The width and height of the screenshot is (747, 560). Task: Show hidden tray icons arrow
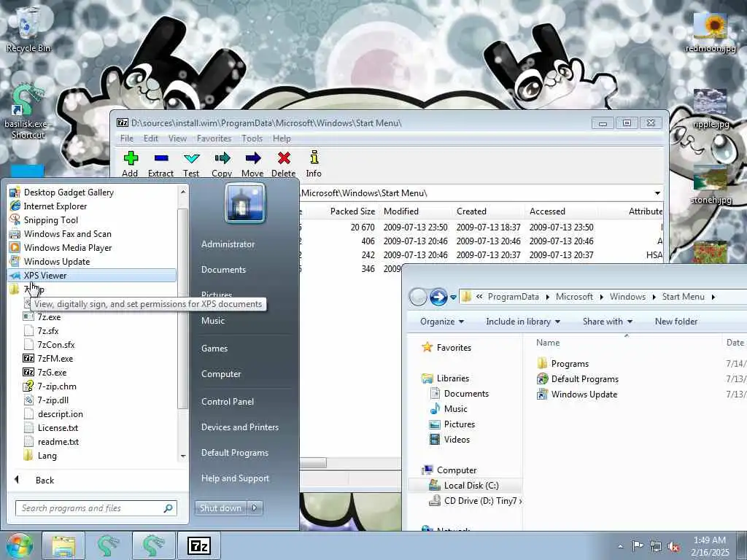[x=620, y=547]
